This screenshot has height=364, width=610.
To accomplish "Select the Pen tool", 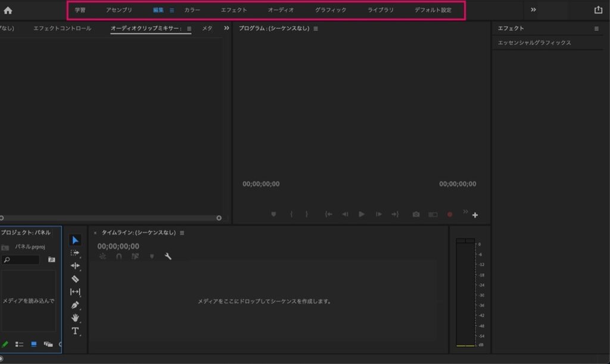I will pos(75,305).
